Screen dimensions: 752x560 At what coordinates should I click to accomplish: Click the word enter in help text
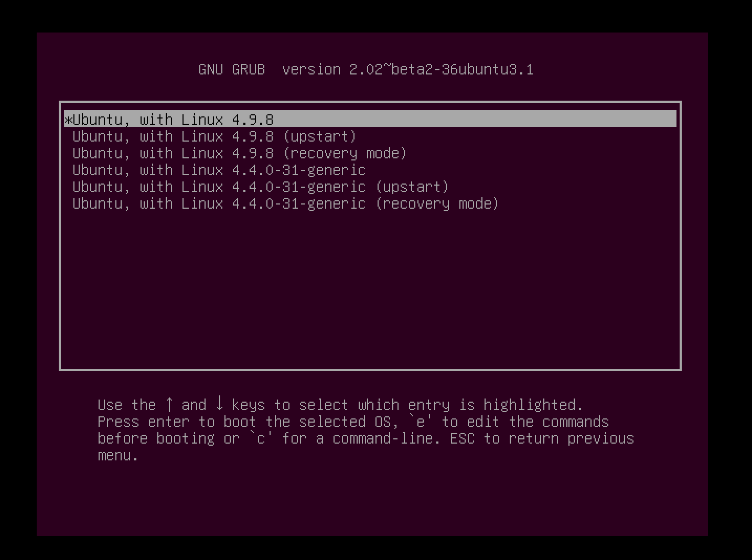169,422
